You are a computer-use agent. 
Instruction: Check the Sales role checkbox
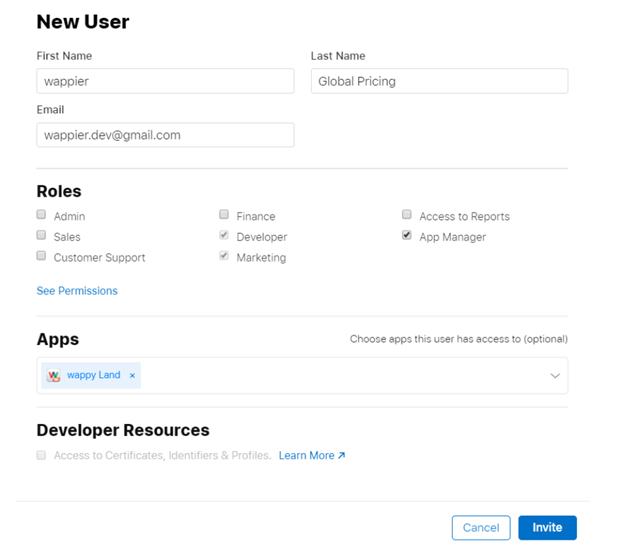[x=42, y=236]
